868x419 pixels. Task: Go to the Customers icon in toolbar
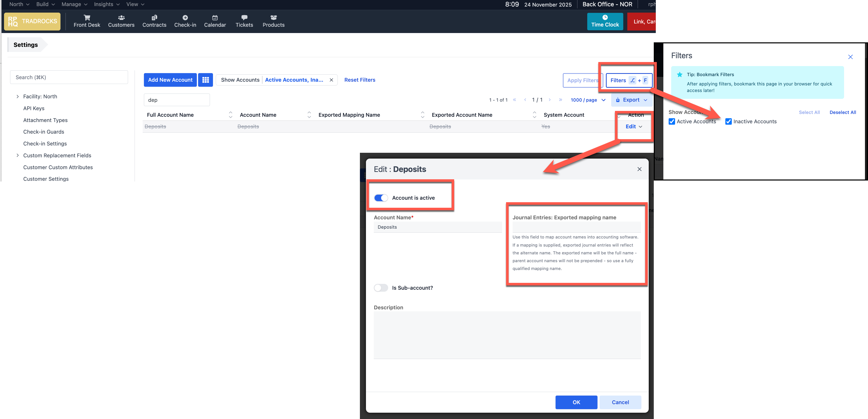click(x=121, y=18)
